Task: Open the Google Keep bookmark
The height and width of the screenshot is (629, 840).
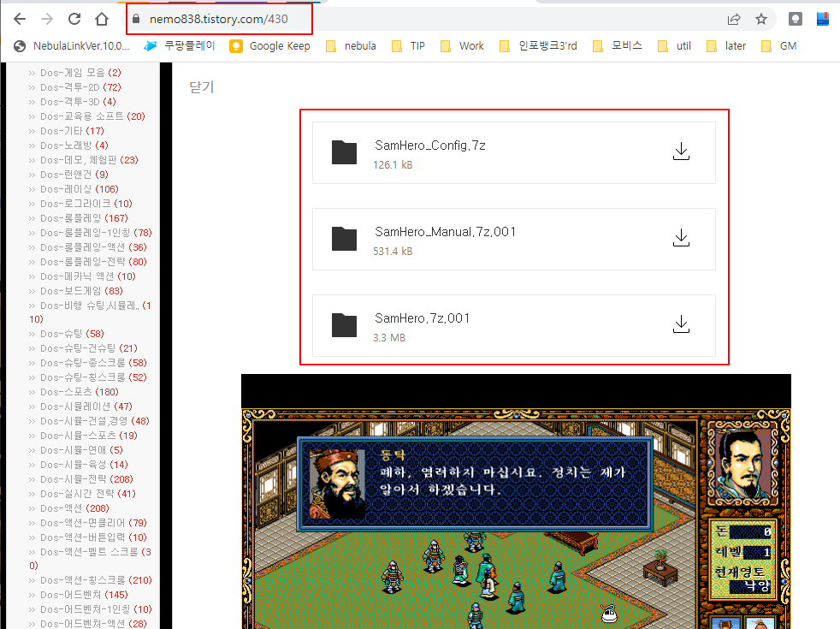Action: coord(269,46)
